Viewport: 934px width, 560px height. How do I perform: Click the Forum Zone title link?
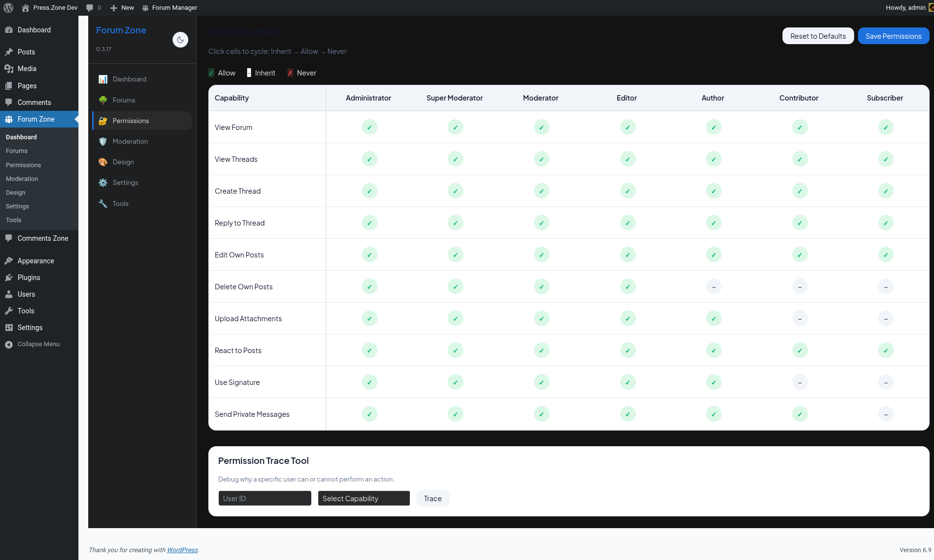click(121, 30)
